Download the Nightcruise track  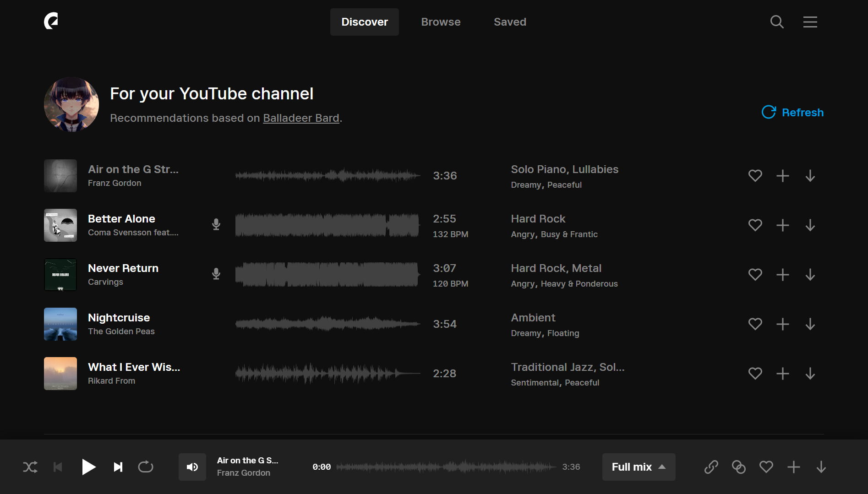[810, 324]
